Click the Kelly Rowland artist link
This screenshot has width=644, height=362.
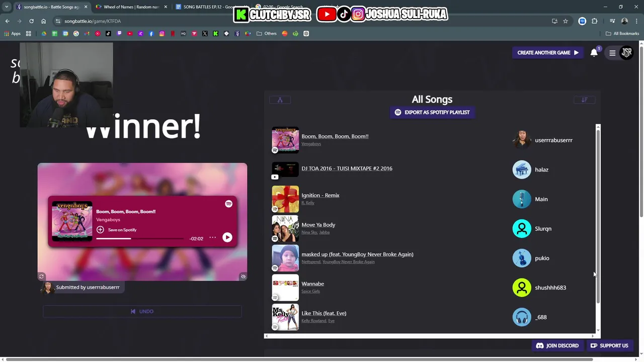pyautogui.click(x=314, y=321)
